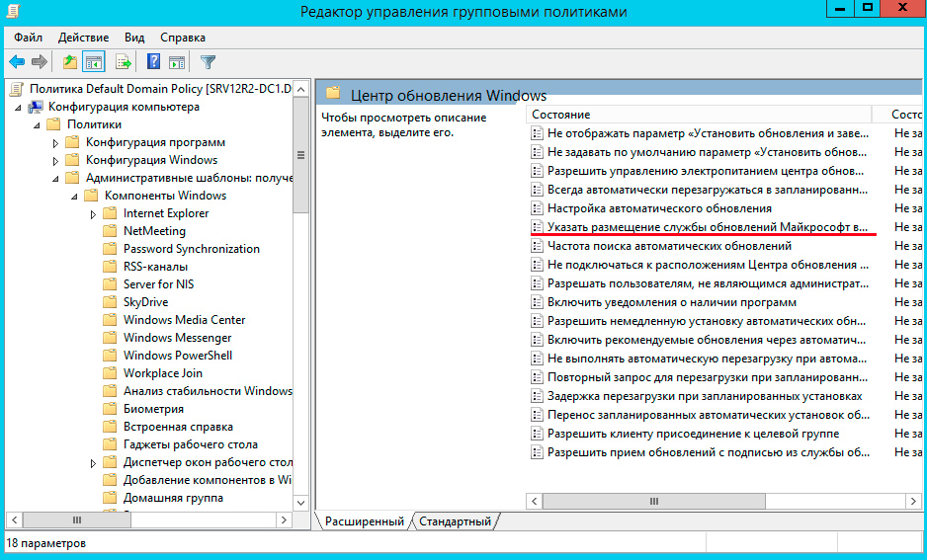This screenshot has height=560, width=927.
Task: Click the folder icon next to Биометрия
Action: (x=110, y=409)
